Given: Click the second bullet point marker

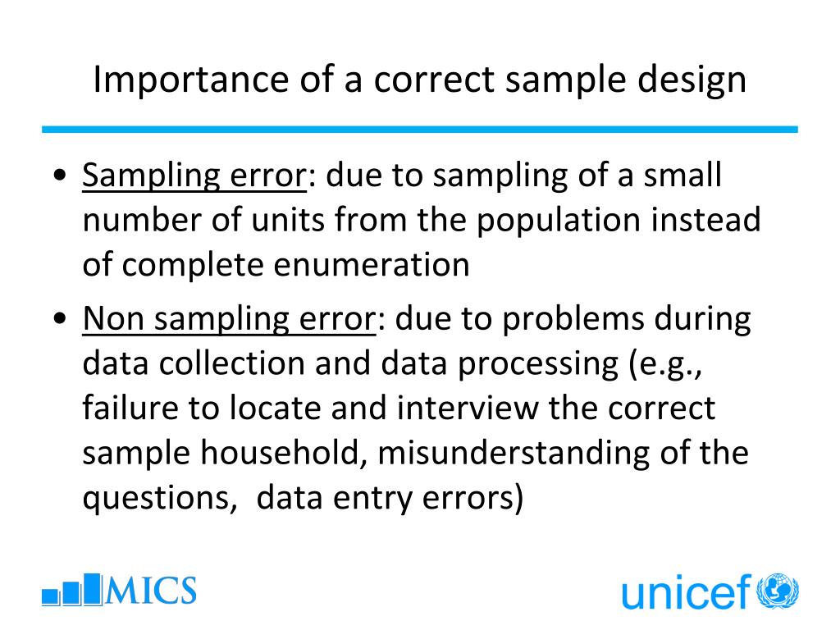Looking at the screenshot, I should point(60,318).
